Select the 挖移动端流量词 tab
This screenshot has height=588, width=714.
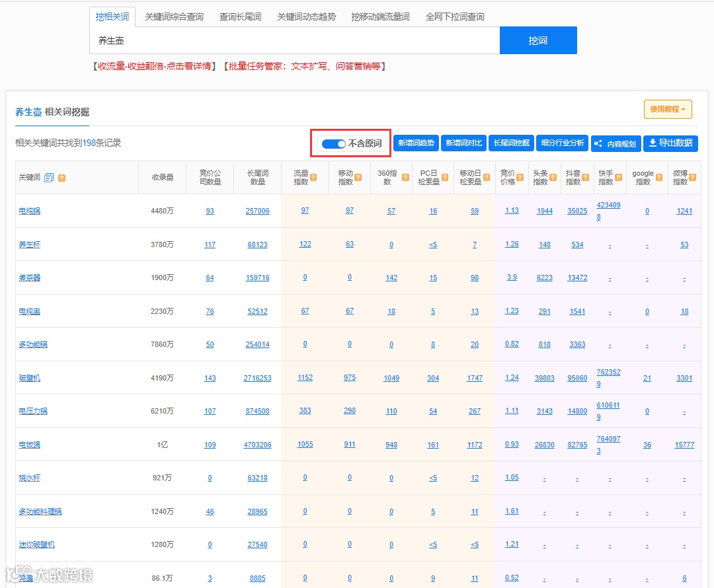380,17
